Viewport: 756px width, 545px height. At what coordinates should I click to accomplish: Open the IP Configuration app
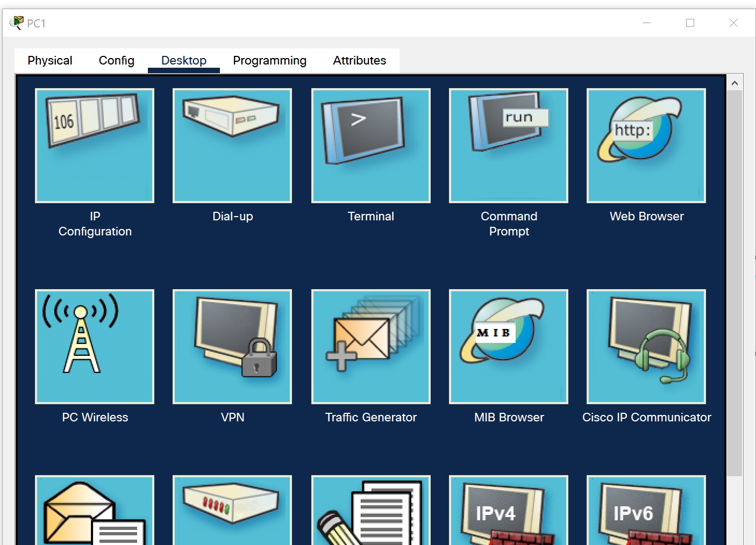95,146
